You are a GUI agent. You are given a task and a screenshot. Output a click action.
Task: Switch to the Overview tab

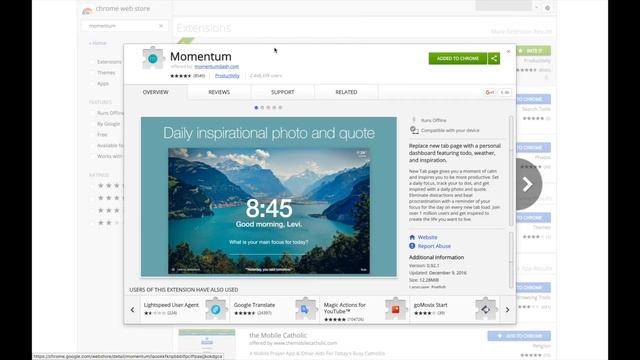click(x=156, y=92)
